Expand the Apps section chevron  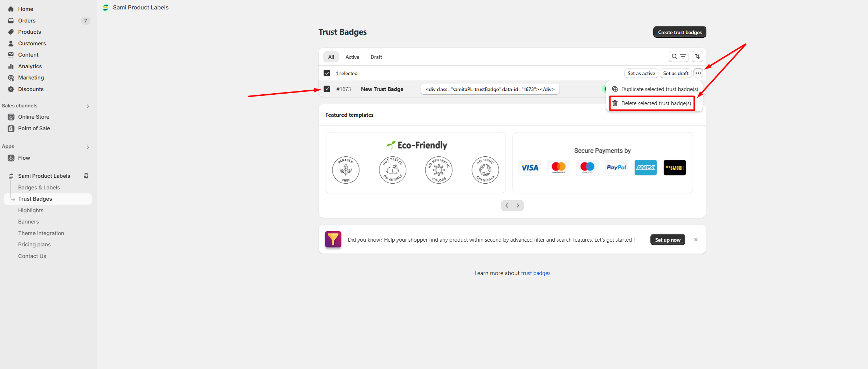pos(88,147)
